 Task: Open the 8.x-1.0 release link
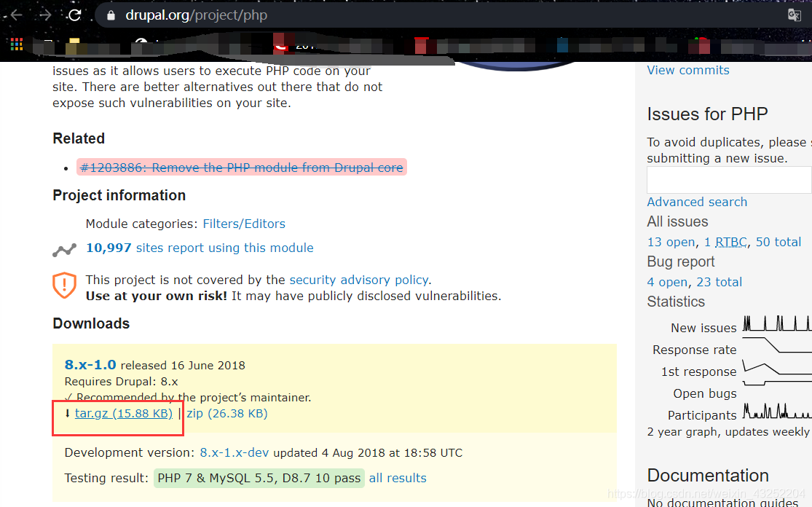[x=90, y=364]
